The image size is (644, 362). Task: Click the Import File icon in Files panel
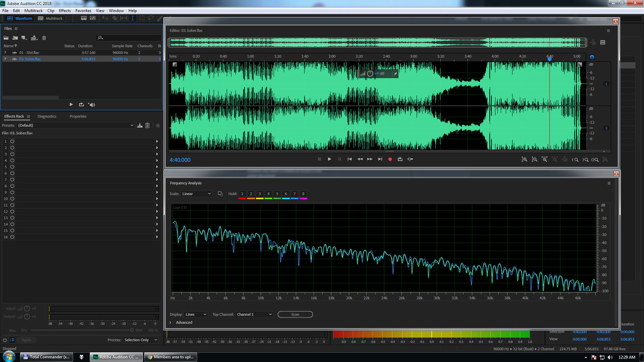(15, 38)
